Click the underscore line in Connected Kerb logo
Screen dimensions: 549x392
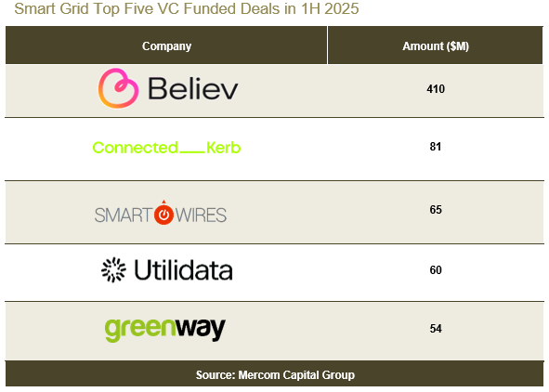pyautogui.click(x=192, y=152)
